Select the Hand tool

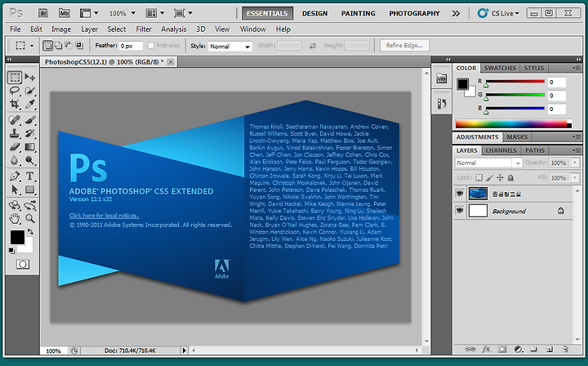click(x=15, y=218)
